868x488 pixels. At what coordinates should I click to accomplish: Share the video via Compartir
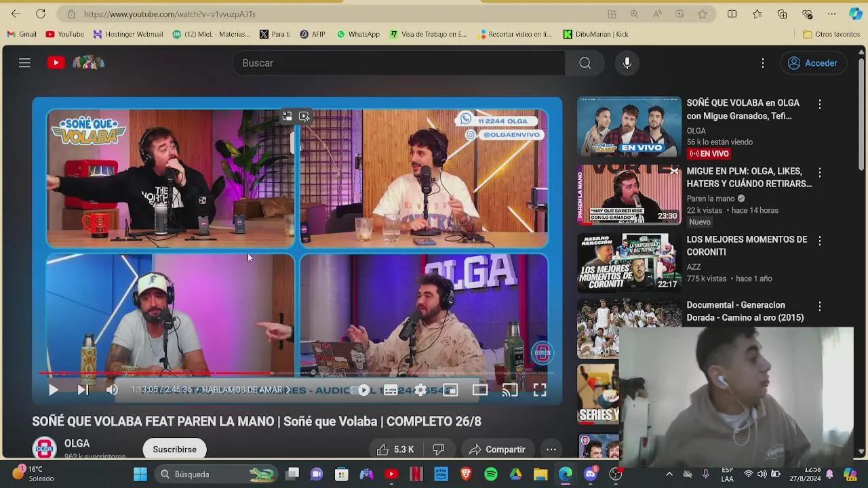(497, 449)
